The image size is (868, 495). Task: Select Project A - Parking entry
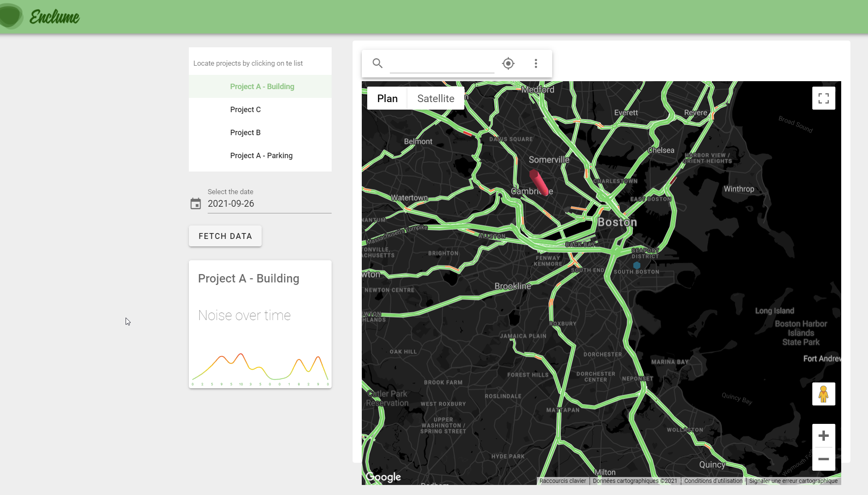point(261,156)
